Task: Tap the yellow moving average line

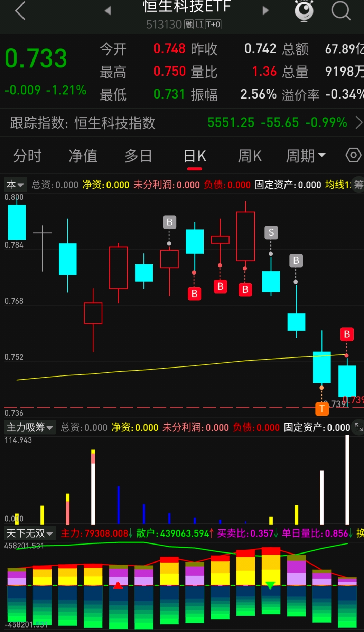Action: (x=181, y=366)
